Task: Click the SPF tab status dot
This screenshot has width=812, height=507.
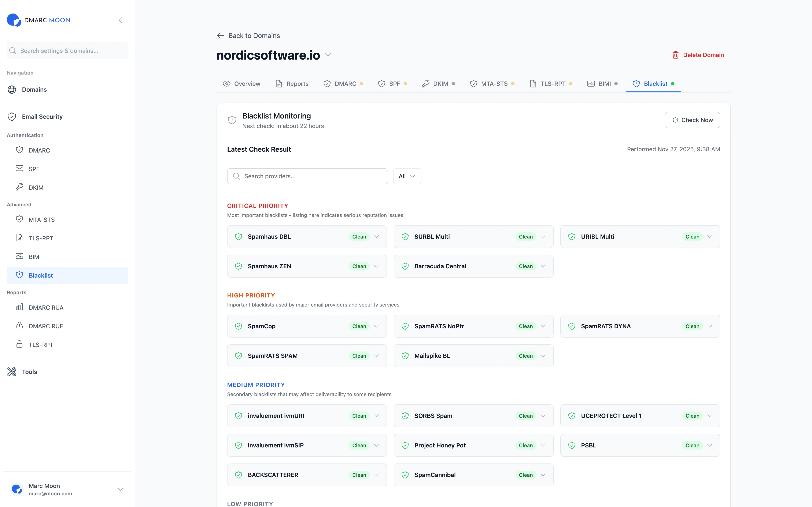Action: pyautogui.click(x=406, y=83)
